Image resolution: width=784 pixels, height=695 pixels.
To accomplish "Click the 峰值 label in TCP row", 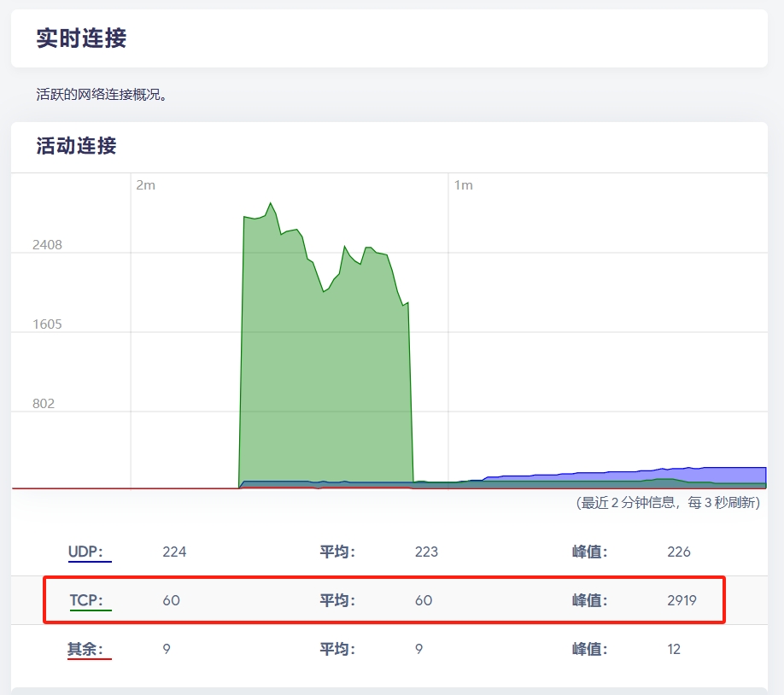I will [x=589, y=600].
